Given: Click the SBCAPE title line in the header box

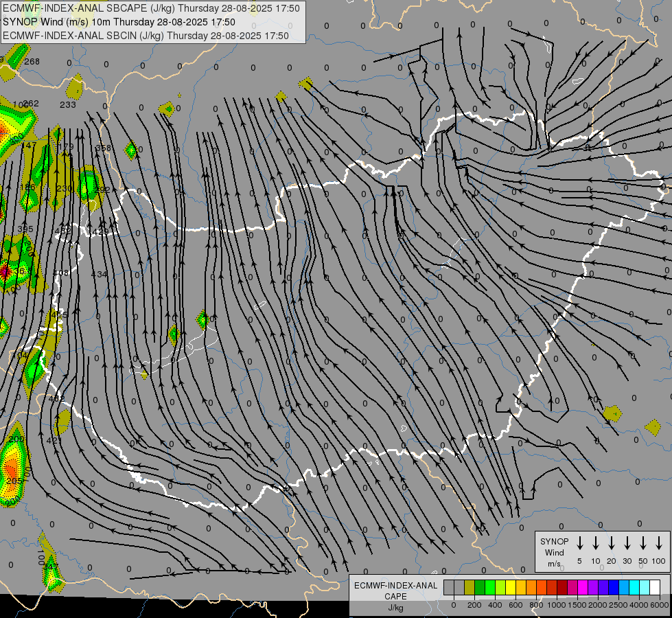Looking at the screenshot, I should [x=151, y=8].
